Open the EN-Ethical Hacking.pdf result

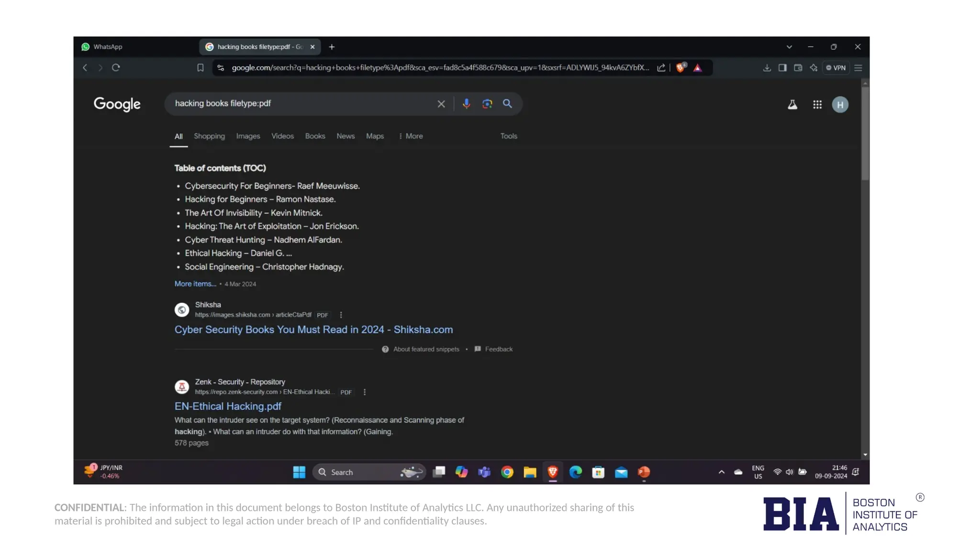[x=228, y=406]
